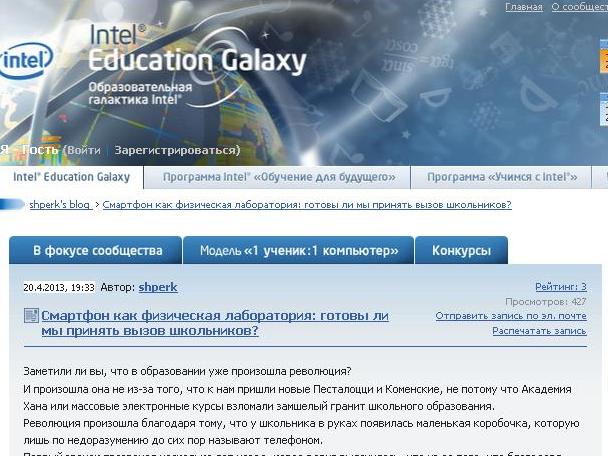Viewport: 608px width, 456px height.
Task: Select the Intel Education Galaxy tab
Action: pos(72,177)
